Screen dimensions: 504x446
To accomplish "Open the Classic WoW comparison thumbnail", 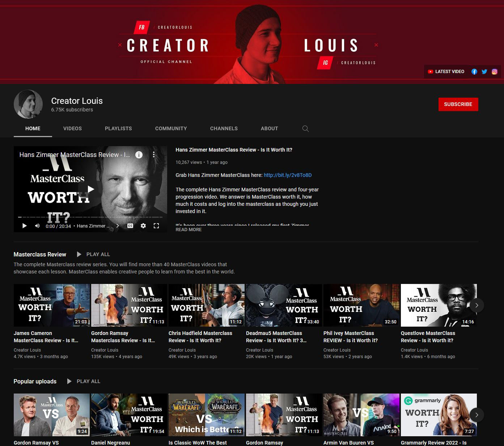I will pyautogui.click(x=207, y=415).
